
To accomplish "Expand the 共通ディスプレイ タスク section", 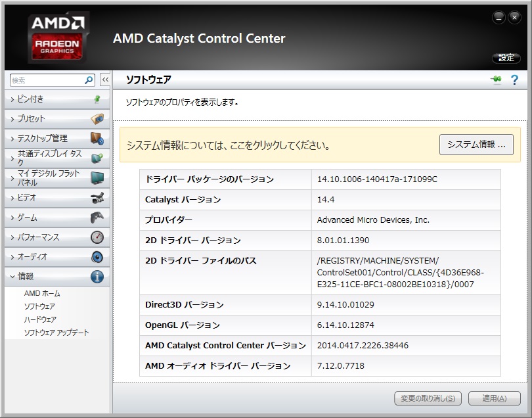I will click(57, 158).
